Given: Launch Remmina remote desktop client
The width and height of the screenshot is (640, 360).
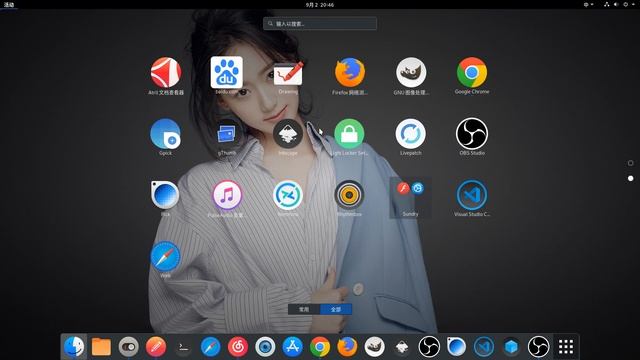Looking at the screenshot, I should pyautogui.click(x=288, y=195).
